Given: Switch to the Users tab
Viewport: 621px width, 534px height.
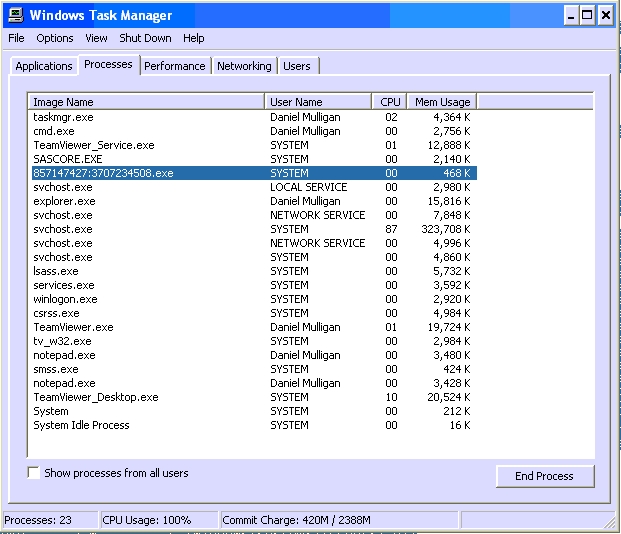Looking at the screenshot, I should click(297, 66).
